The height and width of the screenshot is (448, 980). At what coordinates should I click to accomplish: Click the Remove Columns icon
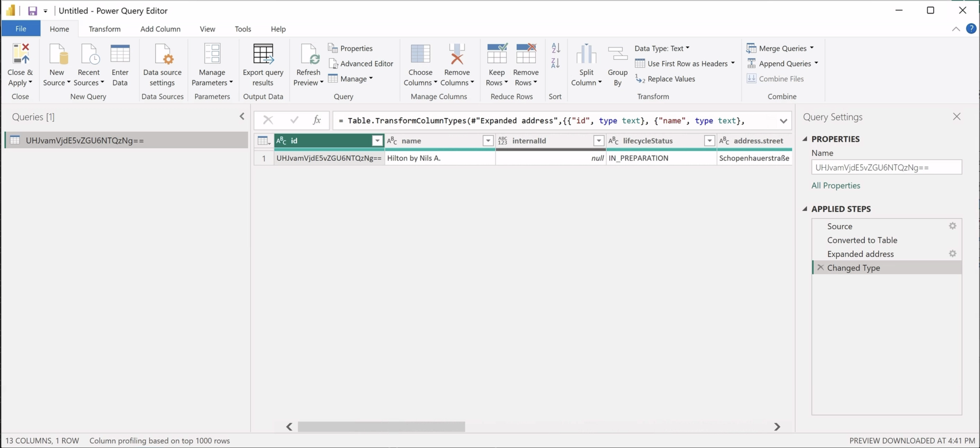pos(457,54)
